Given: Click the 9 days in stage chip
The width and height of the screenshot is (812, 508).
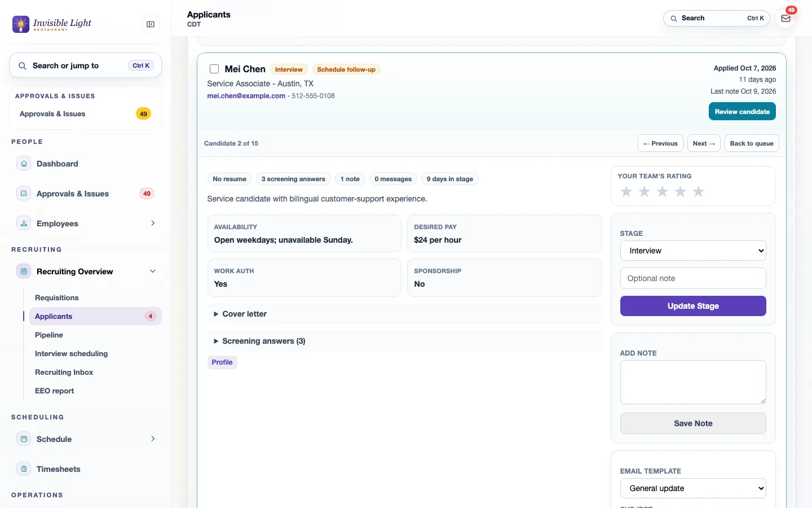Looking at the screenshot, I should (x=450, y=179).
